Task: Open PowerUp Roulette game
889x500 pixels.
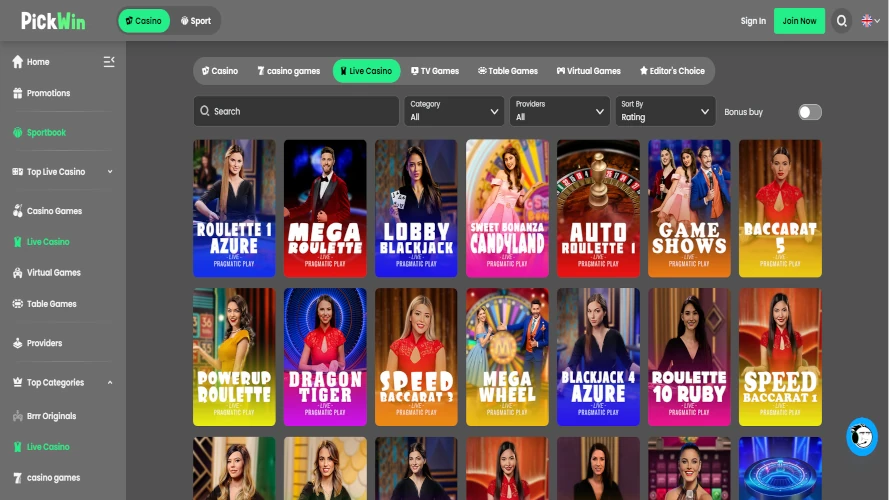Action: click(x=234, y=357)
